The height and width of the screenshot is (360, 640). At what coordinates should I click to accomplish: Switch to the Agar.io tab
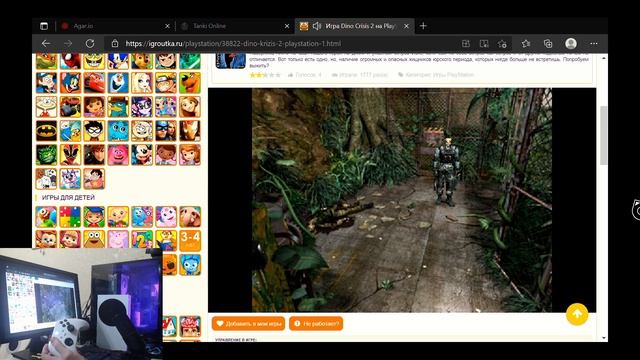(116, 26)
